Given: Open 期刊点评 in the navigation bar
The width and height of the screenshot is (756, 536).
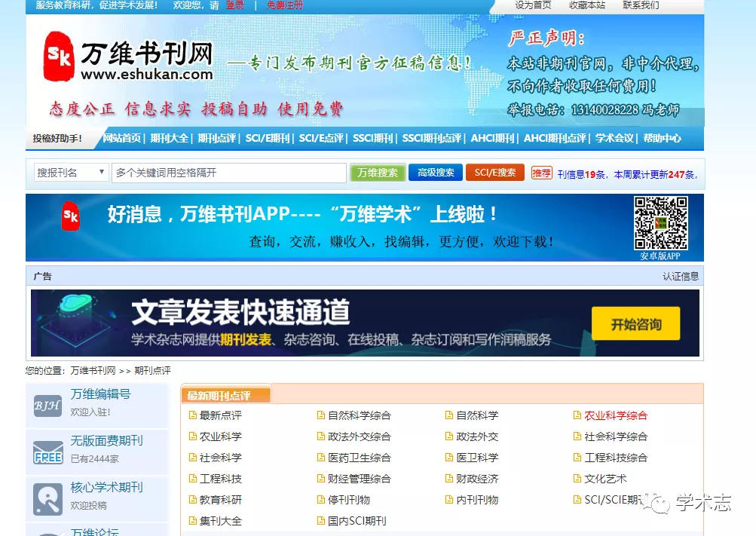Looking at the screenshot, I should (x=217, y=139).
